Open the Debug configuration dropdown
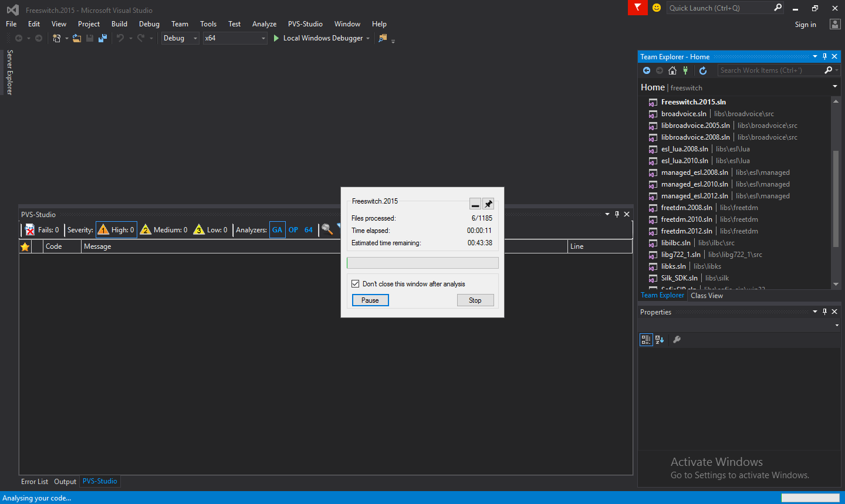The image size is (845, 504). [181, 38]
